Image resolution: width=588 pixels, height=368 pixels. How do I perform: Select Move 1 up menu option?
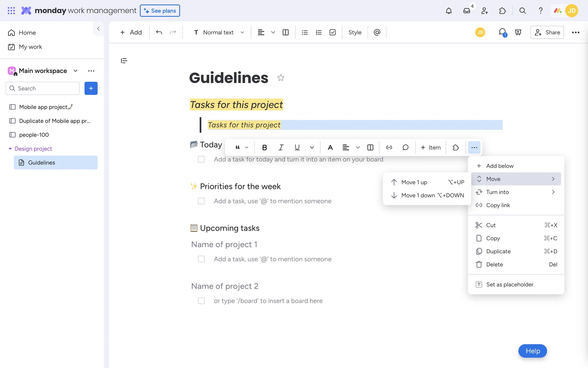pyautogui.click(x=414, y=182)
